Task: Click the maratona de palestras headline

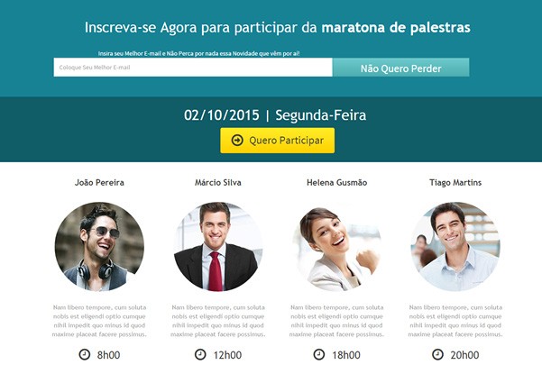Action: (396, 28)
